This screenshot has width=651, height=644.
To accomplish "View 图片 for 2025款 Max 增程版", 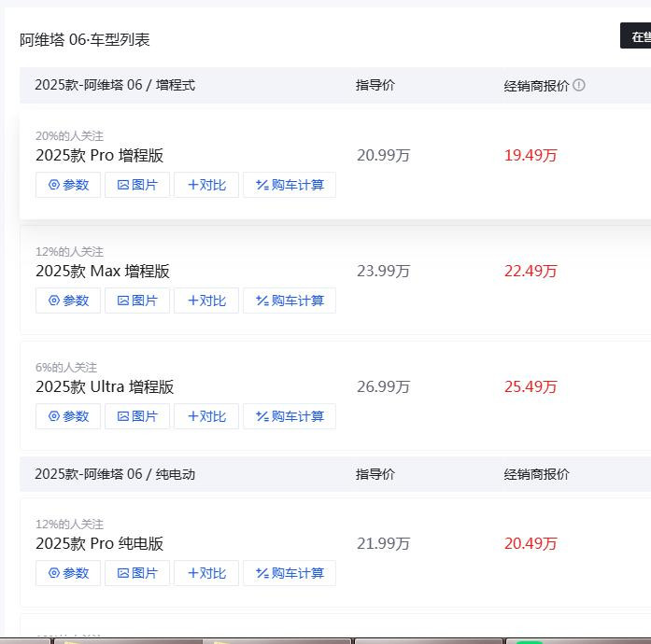I will tap(137, 301).
